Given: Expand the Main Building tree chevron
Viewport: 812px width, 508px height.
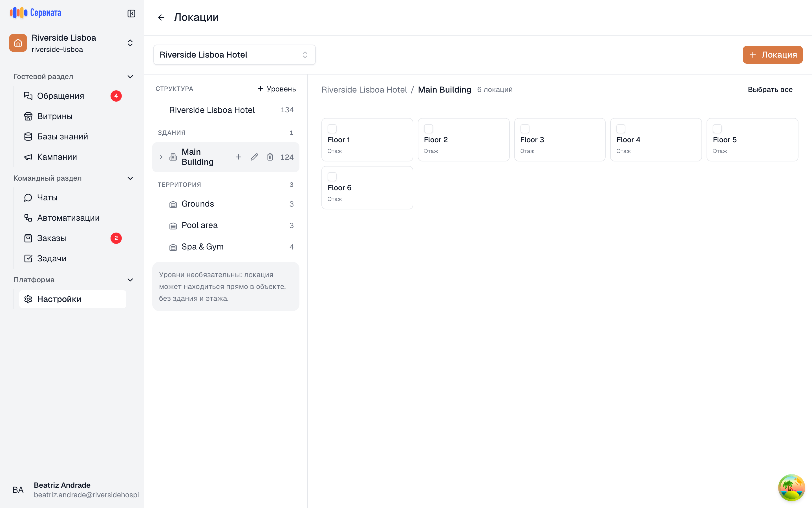Looking at the screenshot, I should pyautogui.click(x=161, y=157).
